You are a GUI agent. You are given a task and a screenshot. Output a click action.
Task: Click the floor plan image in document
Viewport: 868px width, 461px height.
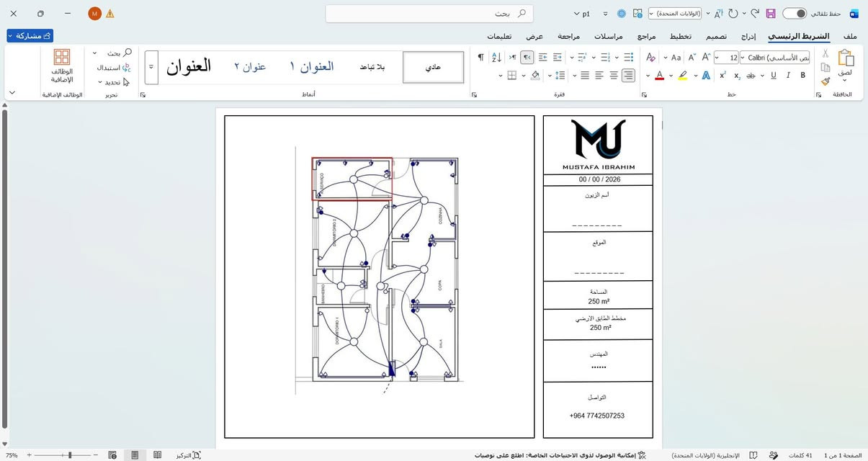tap(379, 270)
